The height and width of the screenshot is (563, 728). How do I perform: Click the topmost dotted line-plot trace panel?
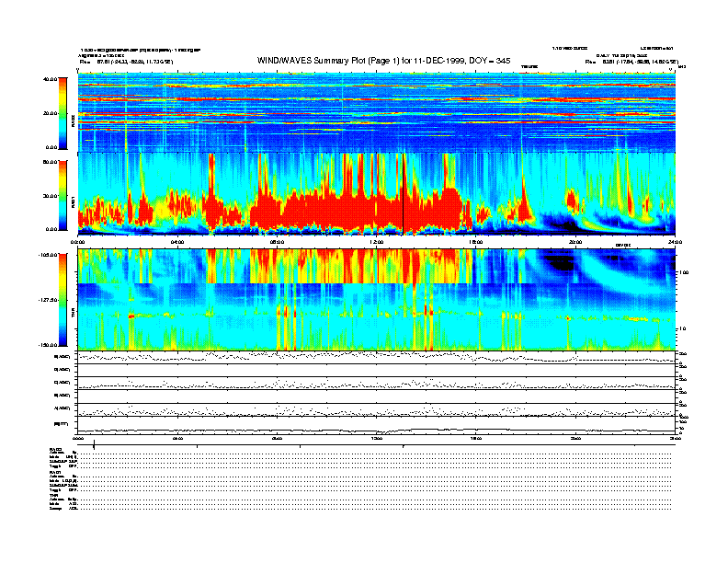click(x=377, y=357)
